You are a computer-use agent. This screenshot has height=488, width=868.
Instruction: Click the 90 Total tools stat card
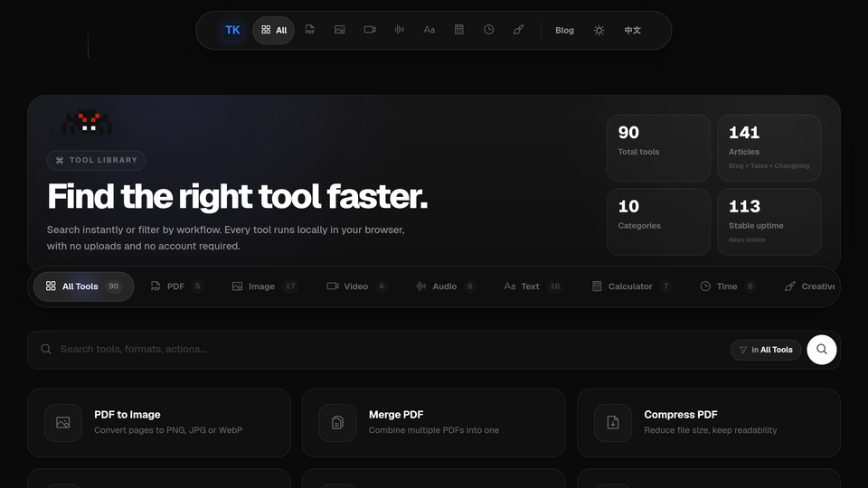pyautogui.click(x=659, y=148)
